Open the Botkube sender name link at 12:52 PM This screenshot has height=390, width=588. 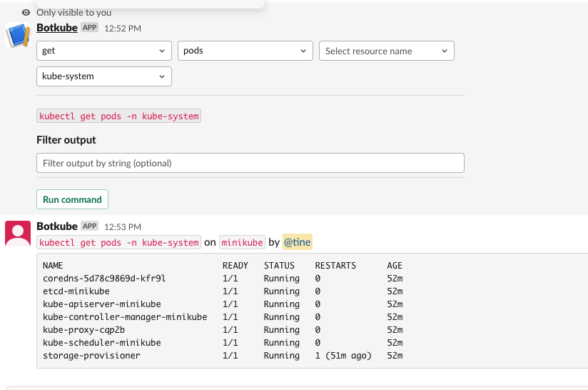tap(57, 28)
